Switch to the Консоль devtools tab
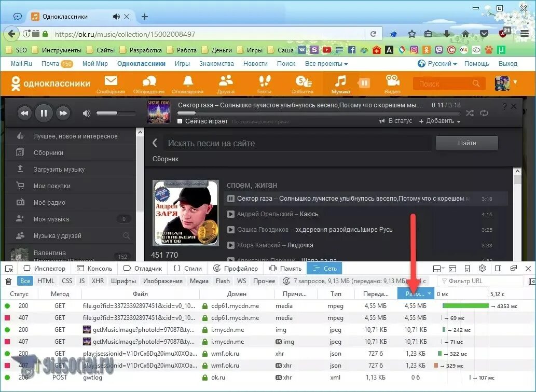The height and width of the screenshot is (392, 536). (x=94, y=269)
